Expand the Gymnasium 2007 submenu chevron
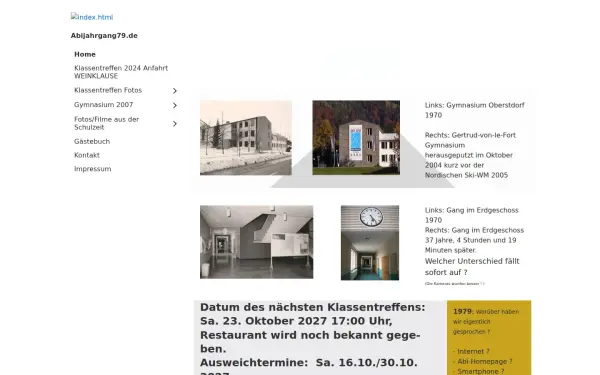Viewport: 600px width, 375px height. (174, 105)
